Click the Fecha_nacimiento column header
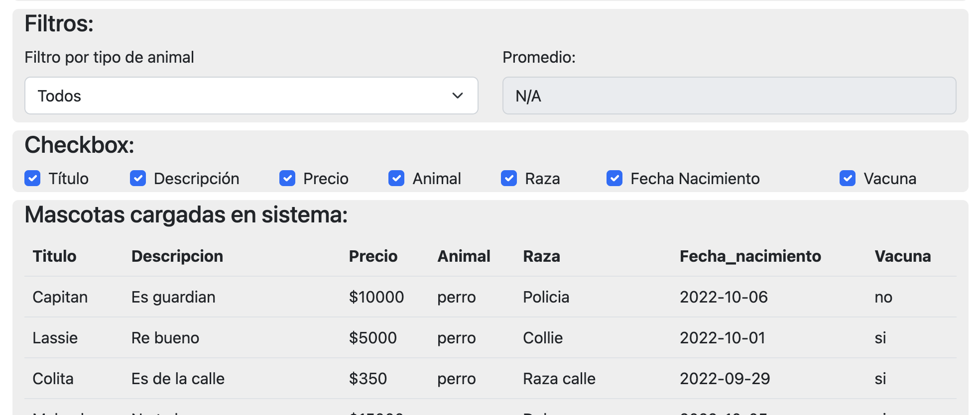Image resolution: width=980 pixels, height=415 pixels. click(750, 256)
